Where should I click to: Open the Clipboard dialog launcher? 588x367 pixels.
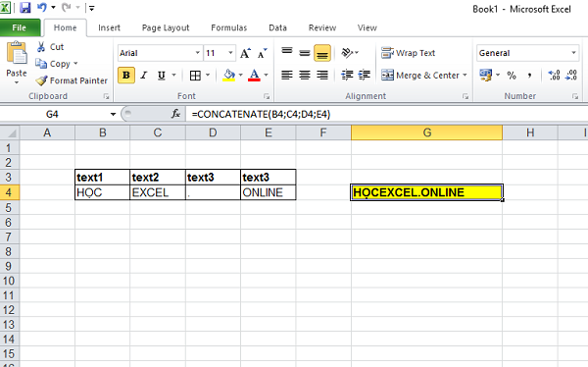point(107,96)
